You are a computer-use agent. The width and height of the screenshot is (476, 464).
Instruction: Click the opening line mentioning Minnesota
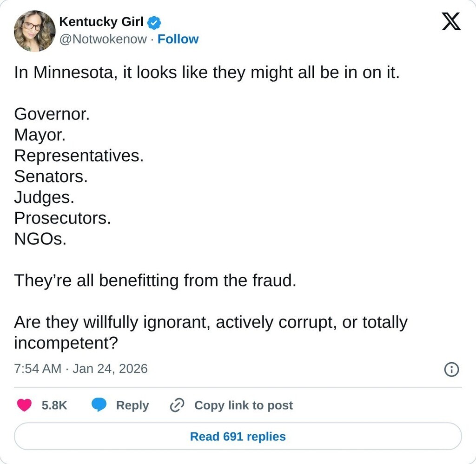click(207, 72)
